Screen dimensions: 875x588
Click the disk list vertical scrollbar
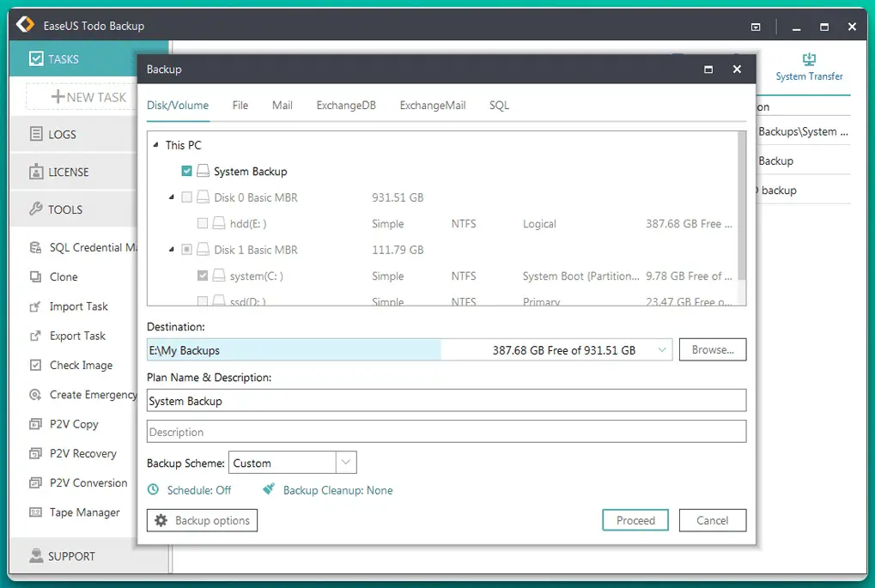coord(742,206)
